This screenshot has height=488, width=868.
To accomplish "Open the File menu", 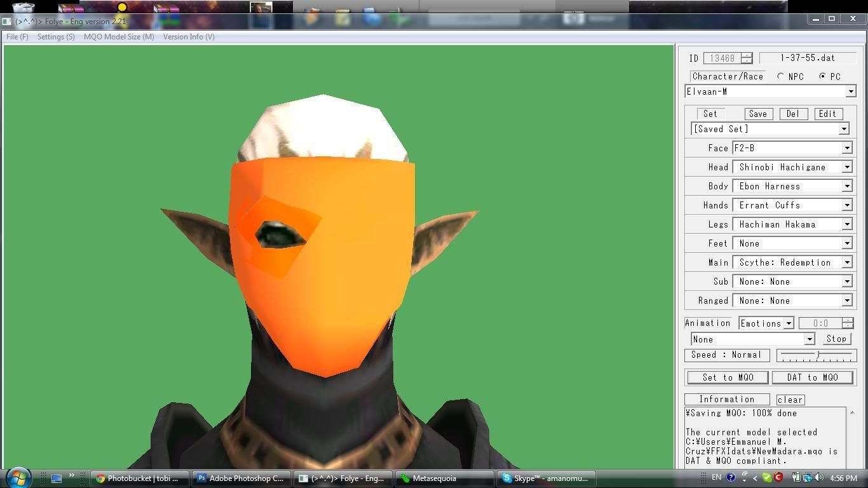I will tap(17, 37).
